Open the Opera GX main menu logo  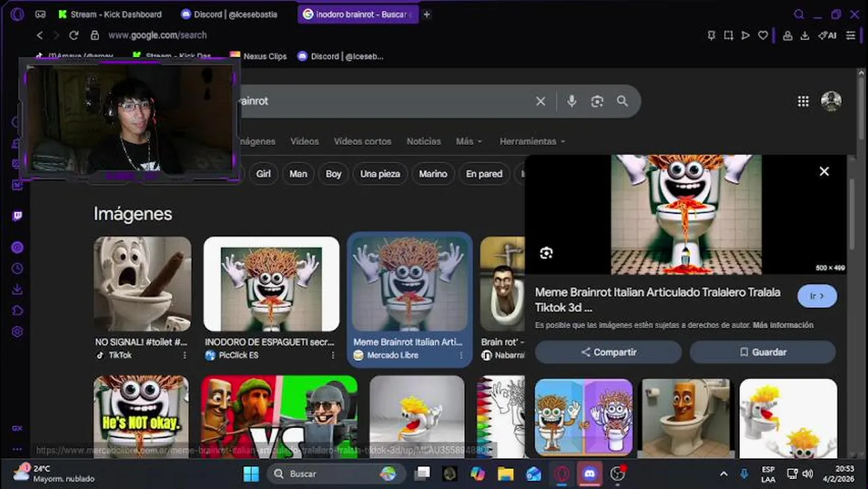(18, 14)
